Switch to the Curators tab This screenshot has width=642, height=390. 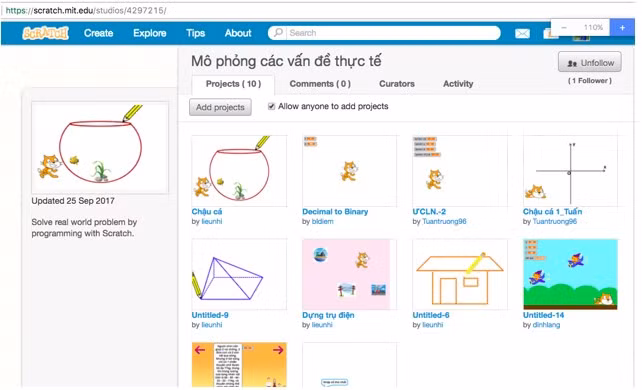[x=396, y=84]
